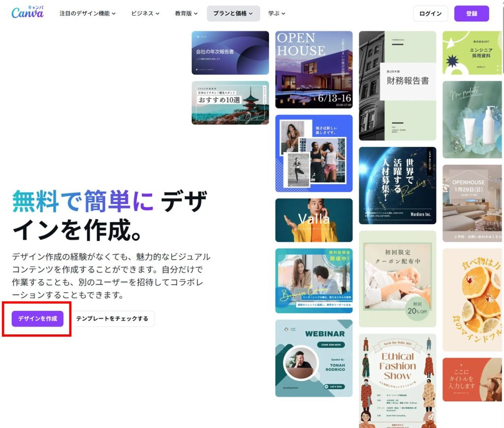Click テンプレートをチェックする button
504x428 pixels.
pos(112,319)
